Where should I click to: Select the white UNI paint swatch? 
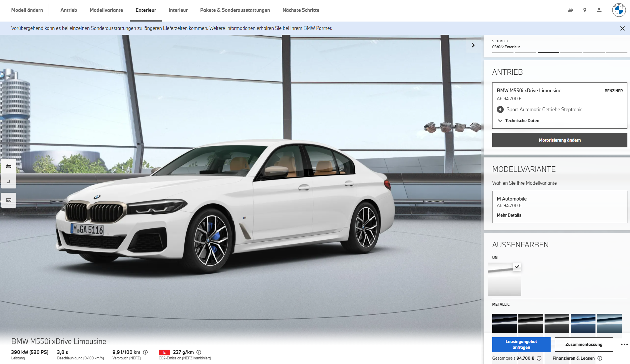(x=505, y=279)
